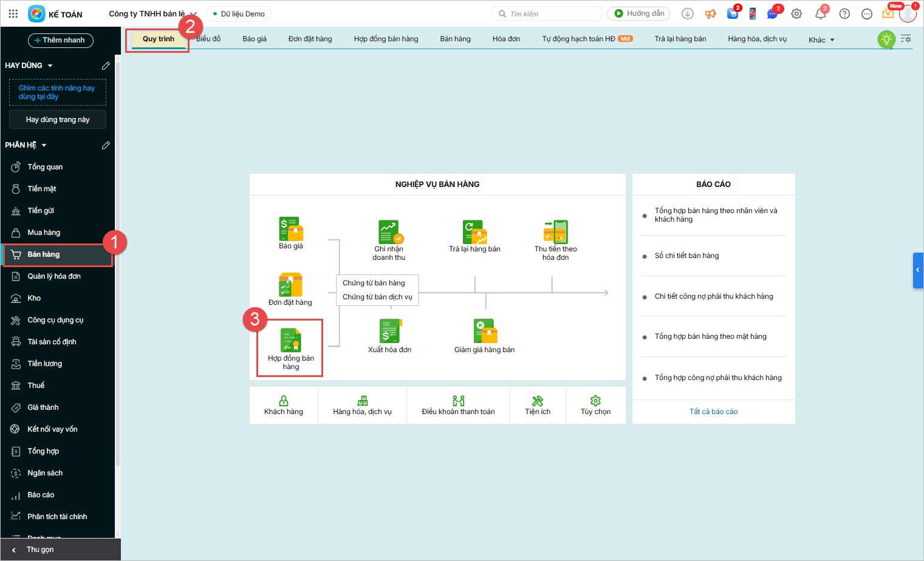924x561 pixels.
Task: Open the Xuất hóa đơn icon
Action: (389, 331)
